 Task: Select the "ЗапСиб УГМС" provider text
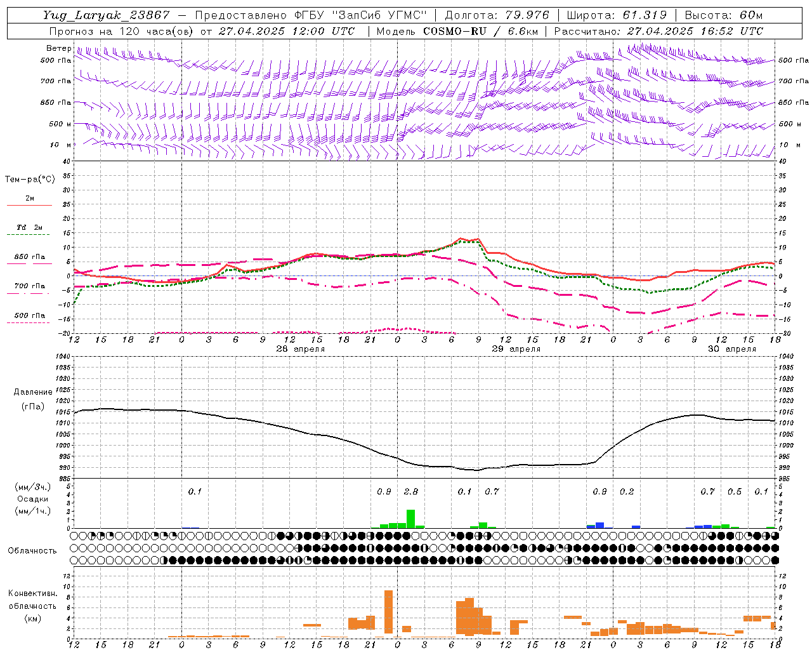pyautogui.click(x=379, y=15)
